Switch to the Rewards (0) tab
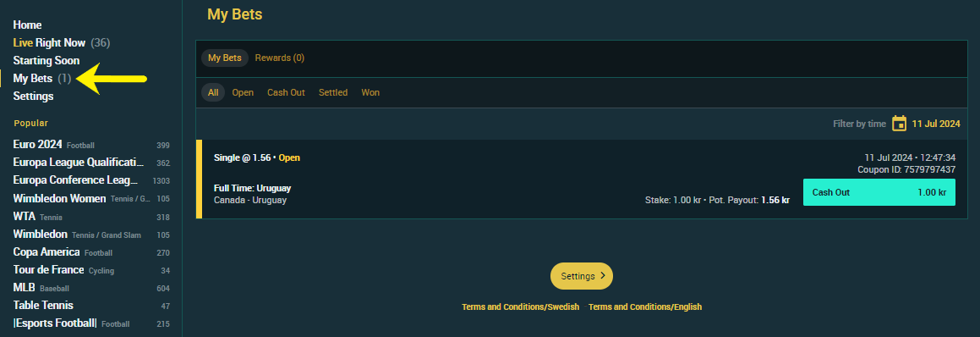This screenshot has height=337, width=980. click(279, 58)
